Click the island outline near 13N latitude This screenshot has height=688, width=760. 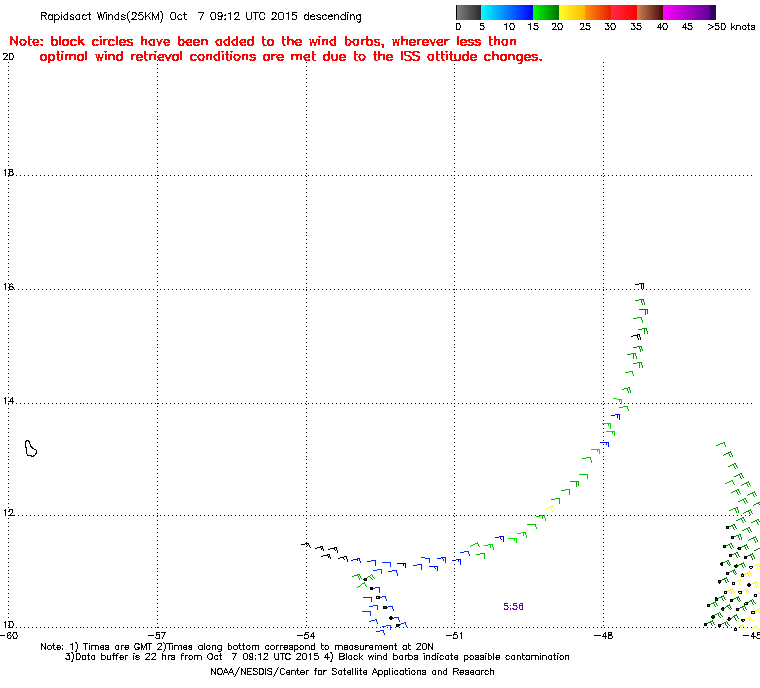31,448
